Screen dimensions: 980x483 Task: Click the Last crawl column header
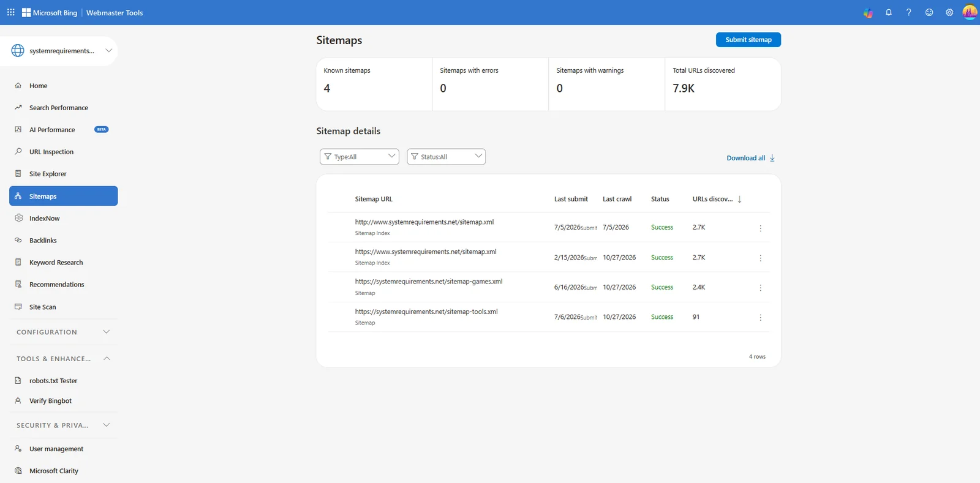point(617,199)
